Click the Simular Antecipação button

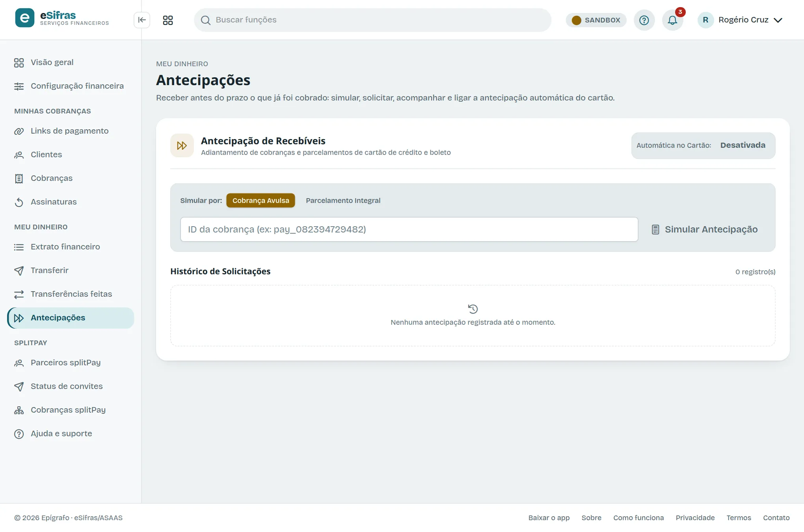(x=704, y=229)
